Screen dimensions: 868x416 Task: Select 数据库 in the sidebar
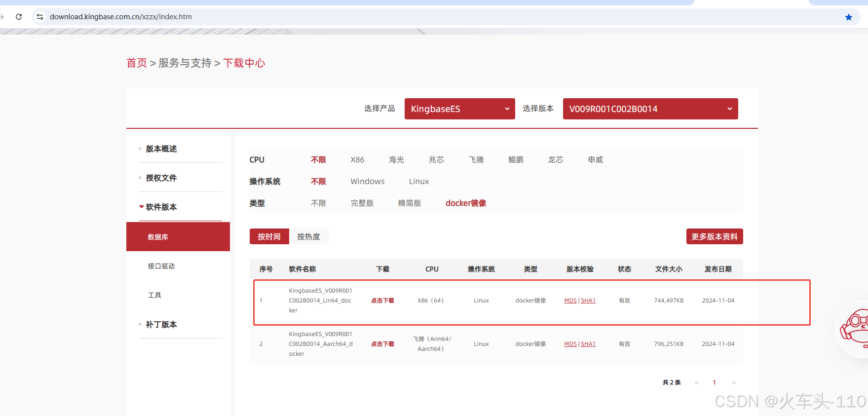point(178,237)
